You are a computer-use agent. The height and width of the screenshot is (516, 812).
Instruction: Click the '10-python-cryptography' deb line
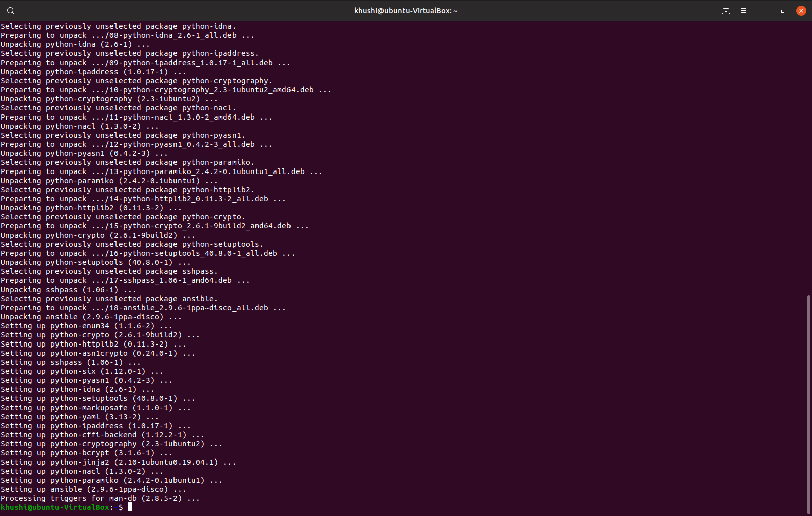click(x=166, y=90)
